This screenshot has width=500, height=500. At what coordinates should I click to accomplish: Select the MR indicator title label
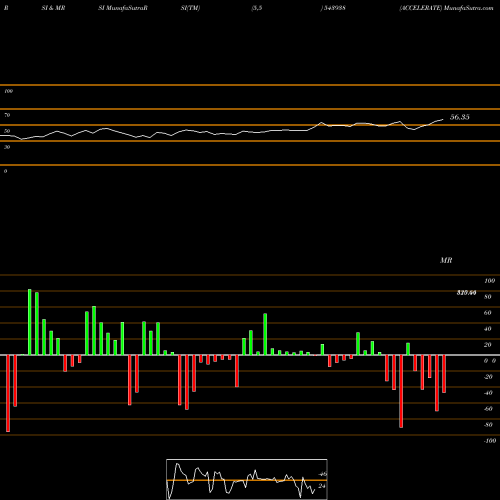(446, 260)
